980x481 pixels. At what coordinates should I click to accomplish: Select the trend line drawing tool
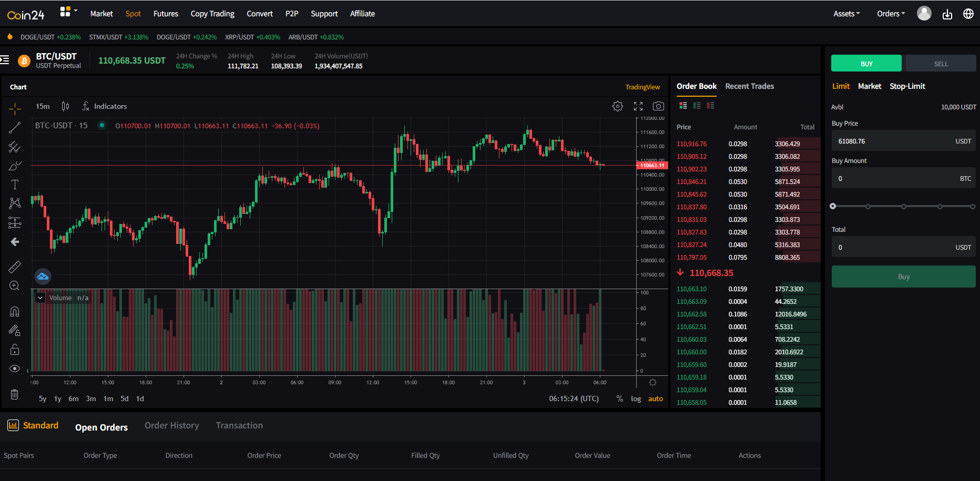(x=15, y=127)
